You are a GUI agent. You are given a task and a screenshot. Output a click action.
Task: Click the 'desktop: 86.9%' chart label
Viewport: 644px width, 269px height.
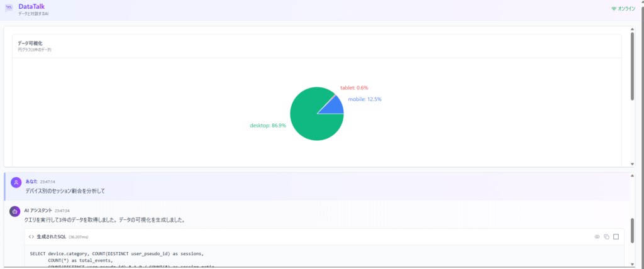click(268, 126)
